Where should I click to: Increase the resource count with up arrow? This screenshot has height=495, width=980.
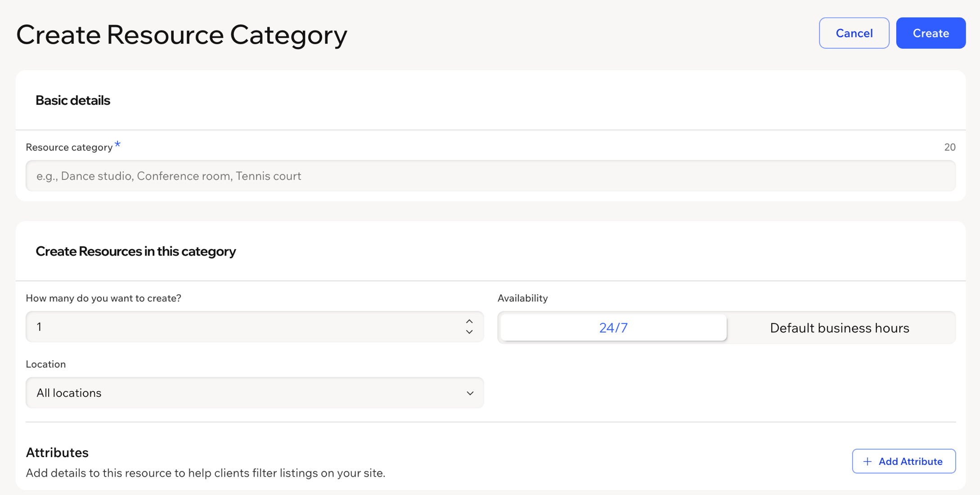[469, 321]
